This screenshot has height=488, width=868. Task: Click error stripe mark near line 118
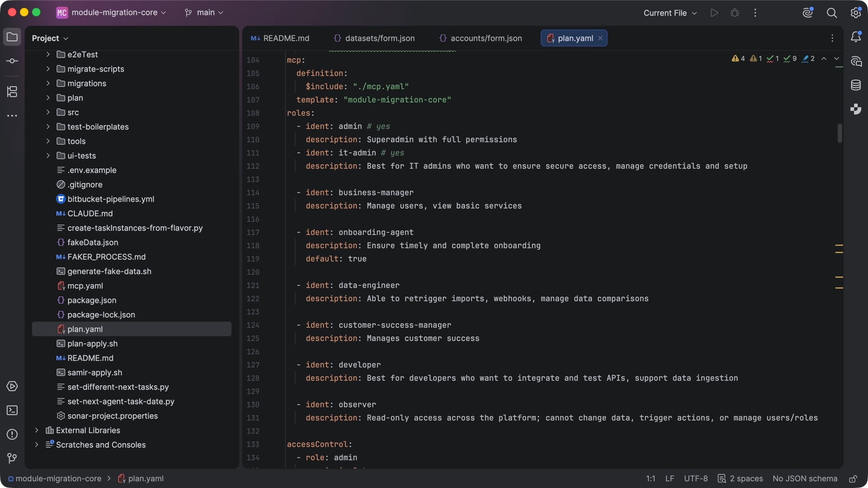pyautogui.click(x=839, y=245)
